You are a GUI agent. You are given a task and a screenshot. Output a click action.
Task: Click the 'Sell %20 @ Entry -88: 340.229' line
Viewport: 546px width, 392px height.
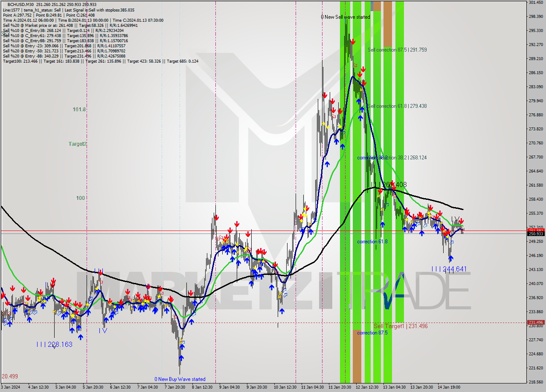(x=64, y=56)
